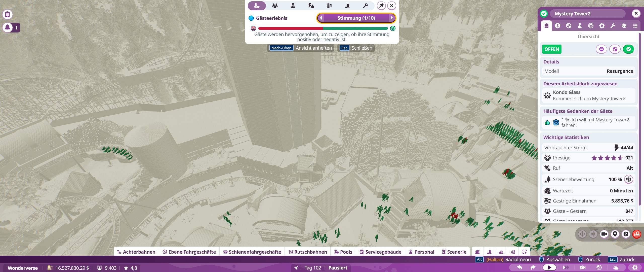Open the power and water heatmap tab
644x272 pixels.
[x=311, y=6]
